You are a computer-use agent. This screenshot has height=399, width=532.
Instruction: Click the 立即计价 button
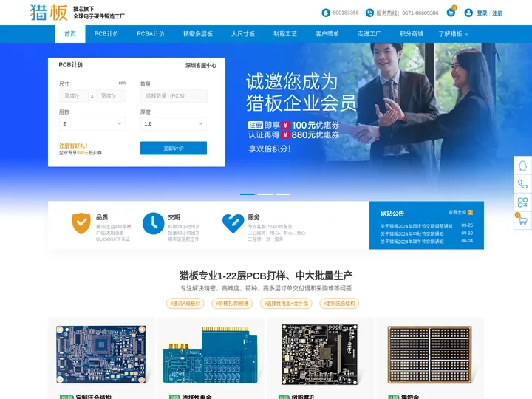click(x=174, y=149)
